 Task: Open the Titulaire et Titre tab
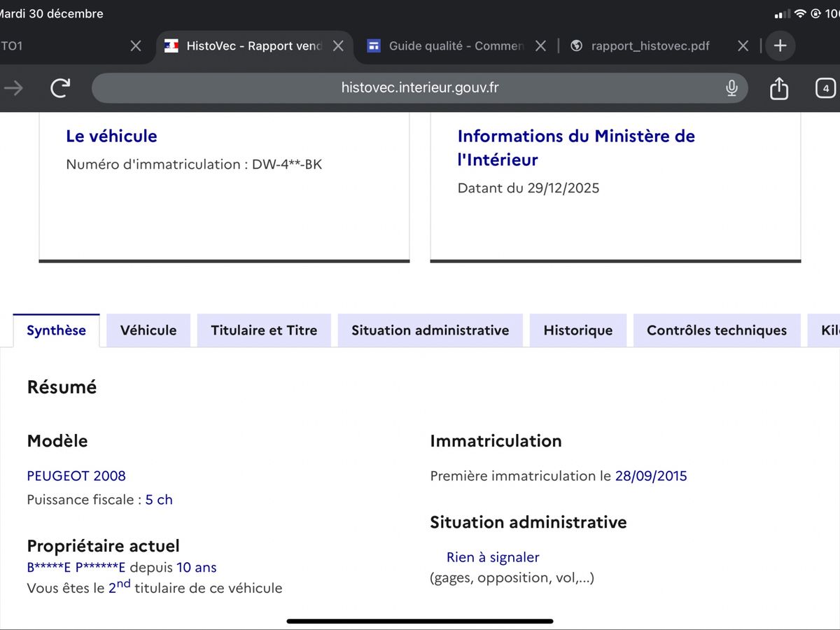tap(264, 330)
